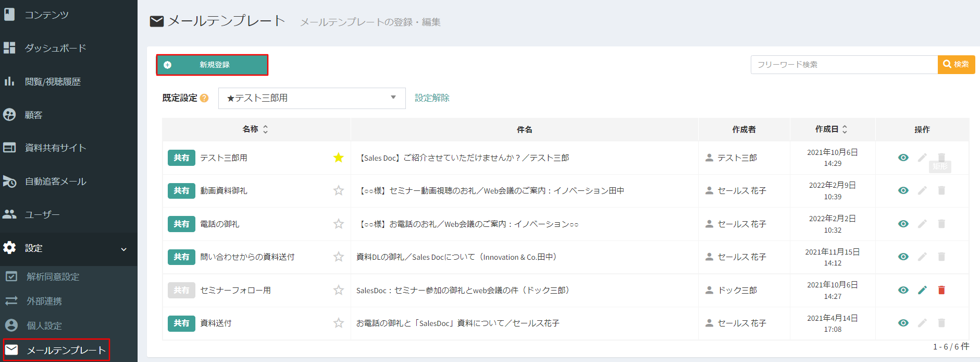The image size is (980, 362).
Task: Star the 問い合わせからの資料送付 template
Action: click(x=339, y=257)
